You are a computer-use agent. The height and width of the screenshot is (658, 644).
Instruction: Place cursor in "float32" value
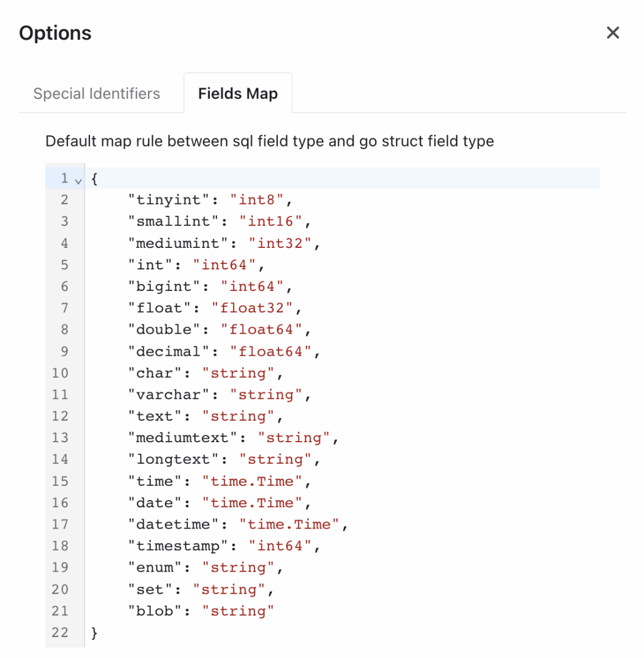[252, 308]
